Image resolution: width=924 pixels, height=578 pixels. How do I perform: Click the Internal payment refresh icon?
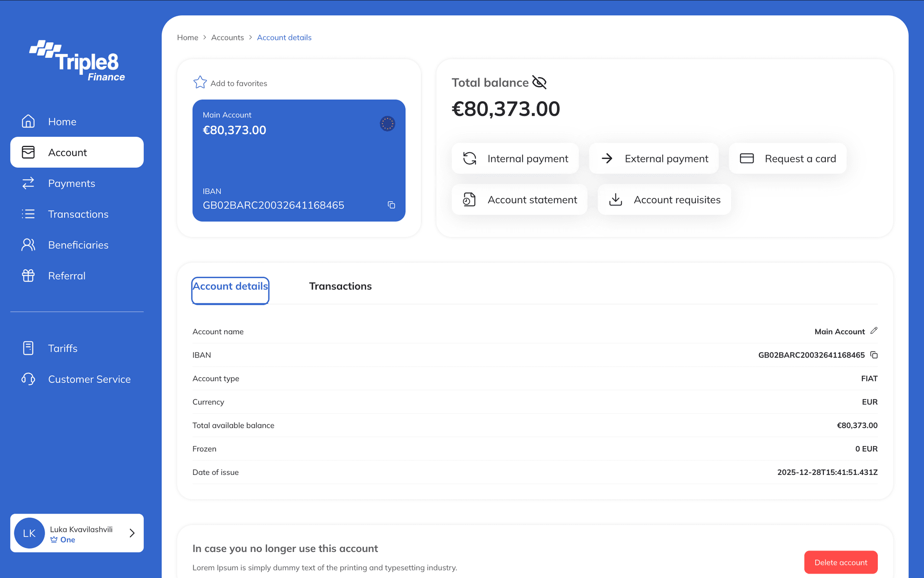[470, 158]
